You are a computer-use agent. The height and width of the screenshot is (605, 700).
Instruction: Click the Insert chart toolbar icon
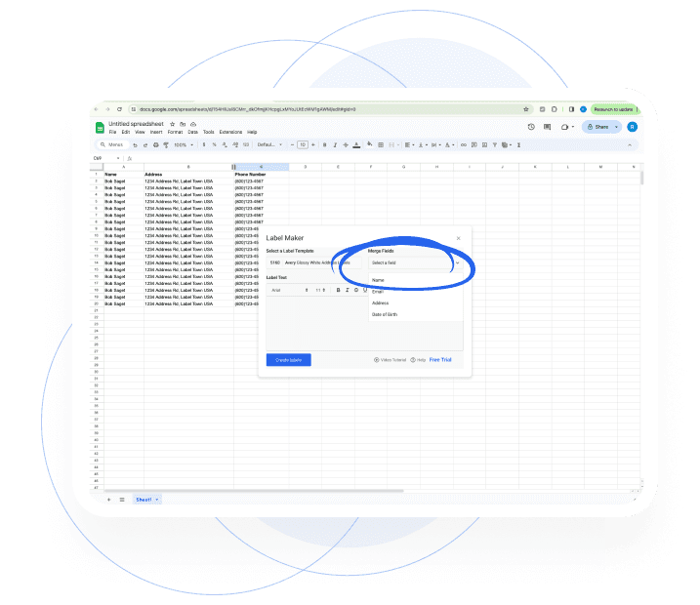click(484, 145)
